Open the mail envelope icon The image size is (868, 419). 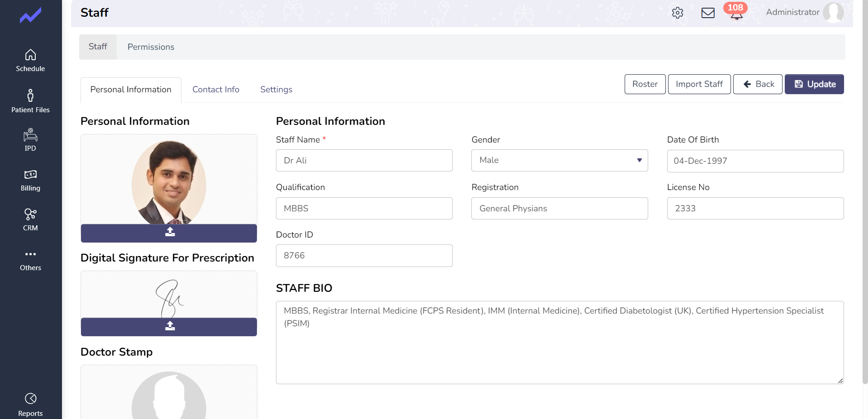tap(708, 13)
